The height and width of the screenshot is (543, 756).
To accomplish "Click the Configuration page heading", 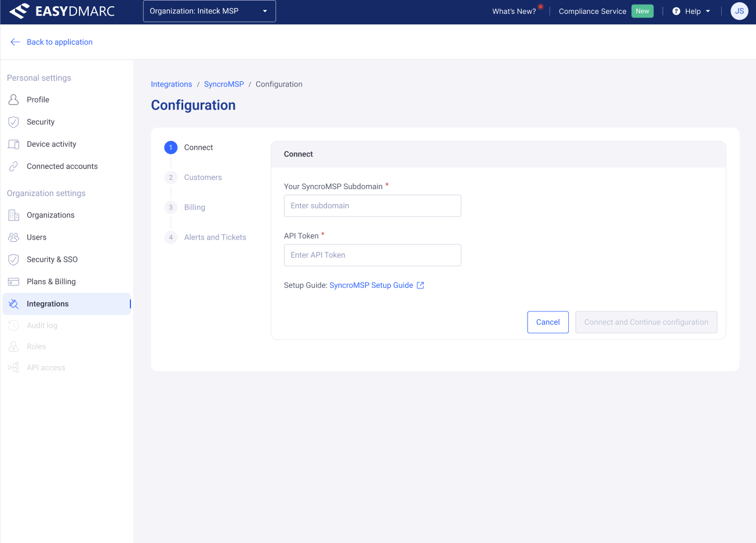I will [x=193, y=105].
